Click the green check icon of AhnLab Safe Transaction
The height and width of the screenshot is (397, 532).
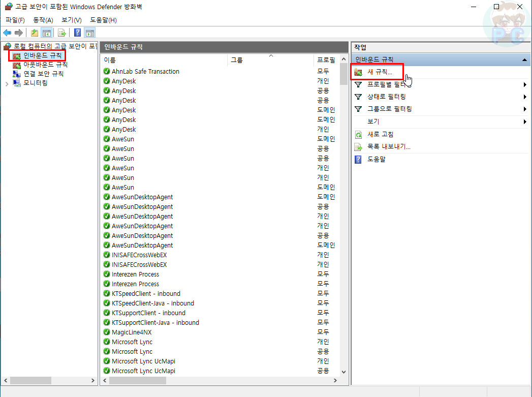click(107, 71)
